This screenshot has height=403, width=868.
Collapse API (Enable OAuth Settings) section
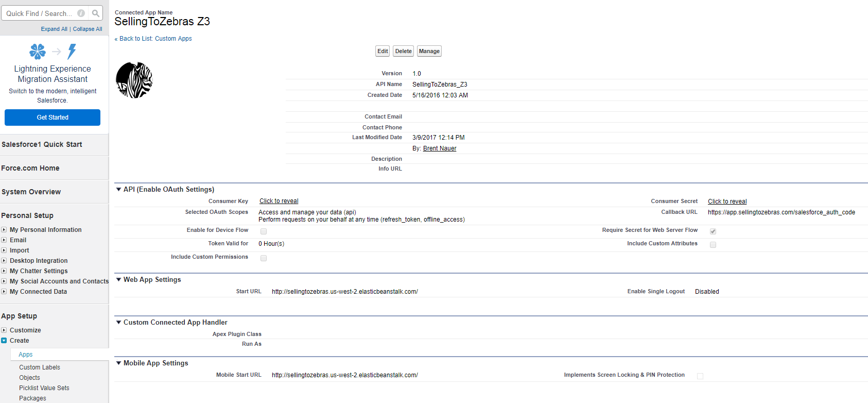click(x=119, y=190)
